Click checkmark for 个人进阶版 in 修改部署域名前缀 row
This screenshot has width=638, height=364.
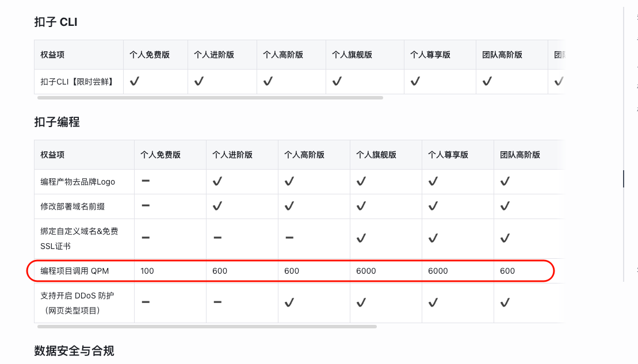pyautogui.click(x=217, y=206)
